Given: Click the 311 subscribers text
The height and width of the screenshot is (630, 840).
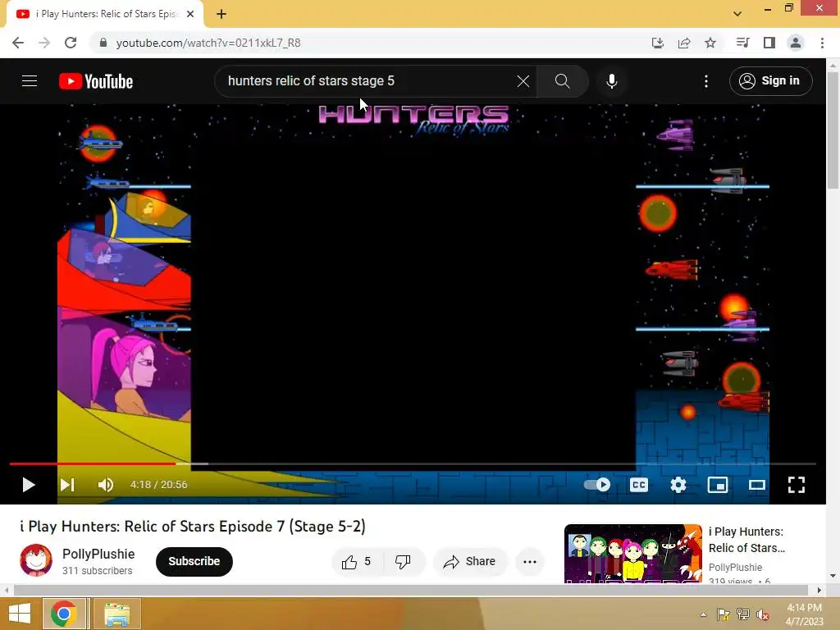Looking at the screenshot, I should click(97, 571).
